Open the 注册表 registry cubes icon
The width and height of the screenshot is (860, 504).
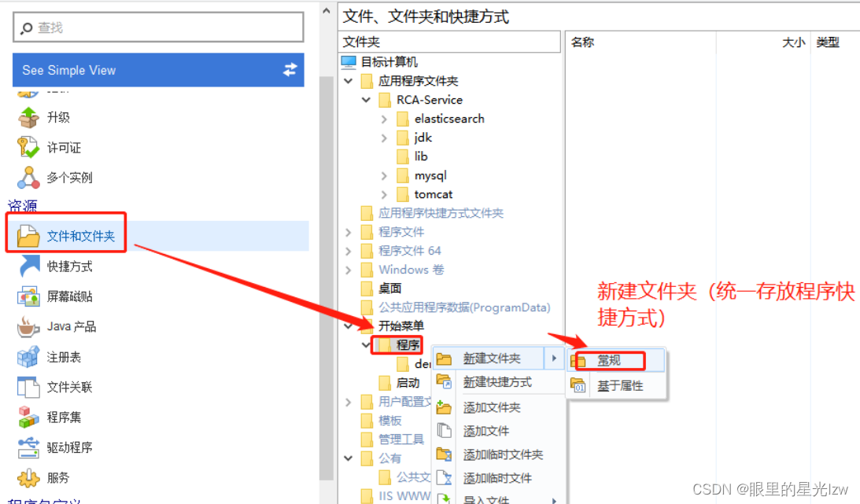coord(28,357)
